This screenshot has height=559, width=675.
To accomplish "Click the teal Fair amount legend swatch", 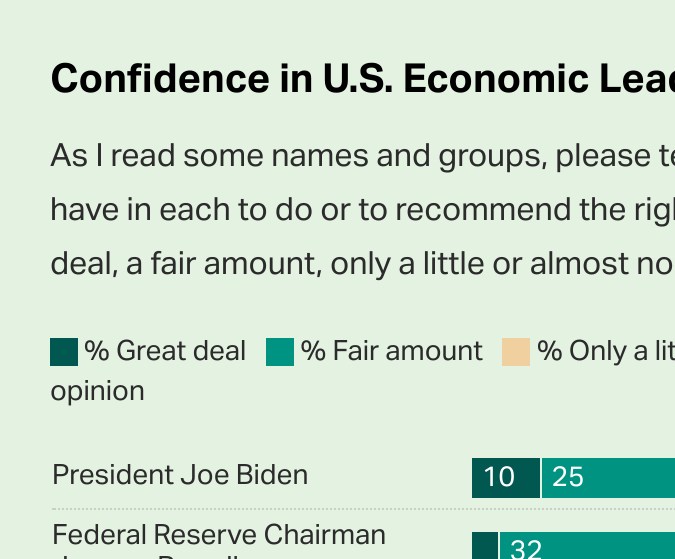I will (x=280, y=352).
